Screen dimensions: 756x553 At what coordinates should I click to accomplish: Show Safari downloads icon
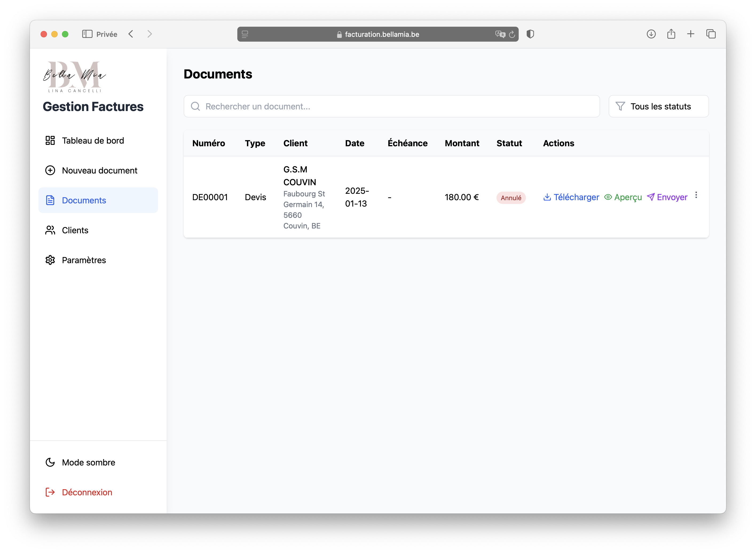coord(651,34)
